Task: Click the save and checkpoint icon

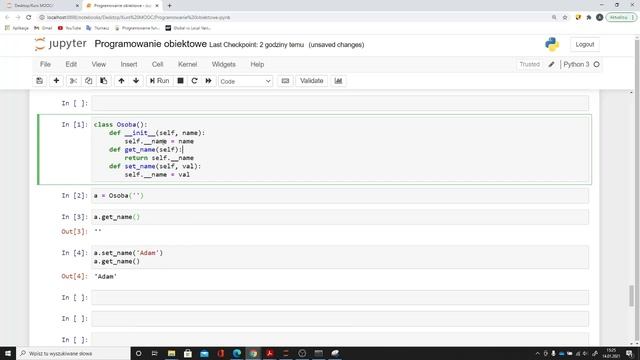Action: pos(40,81)
